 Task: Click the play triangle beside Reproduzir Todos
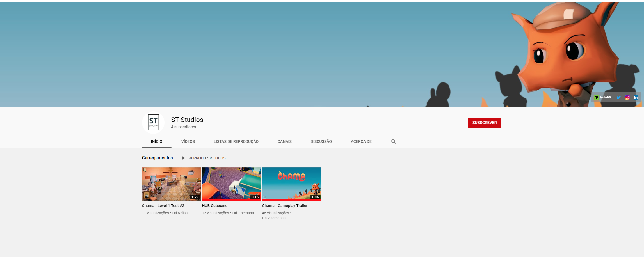[183, 158]
